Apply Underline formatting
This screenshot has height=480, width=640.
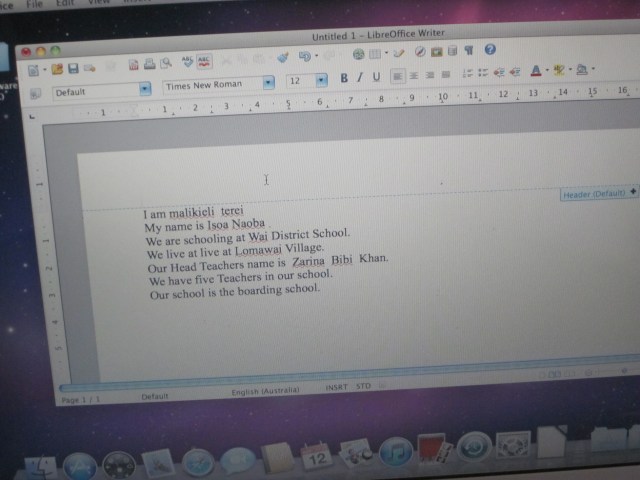(376, 77)
